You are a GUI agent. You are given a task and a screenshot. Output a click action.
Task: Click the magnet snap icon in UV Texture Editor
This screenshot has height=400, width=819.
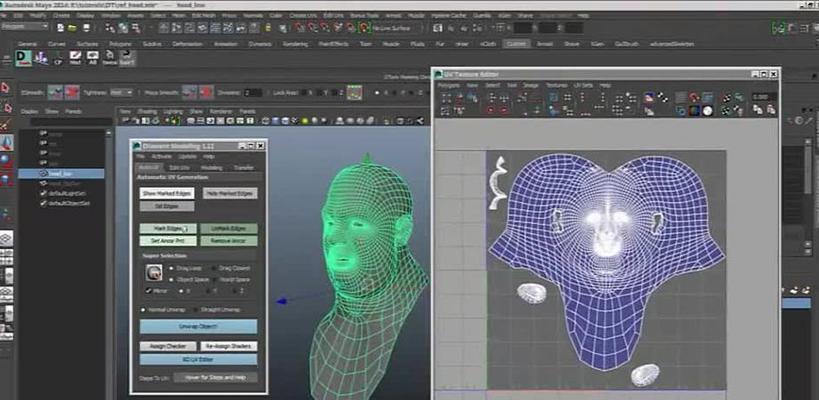pos(694,98)
